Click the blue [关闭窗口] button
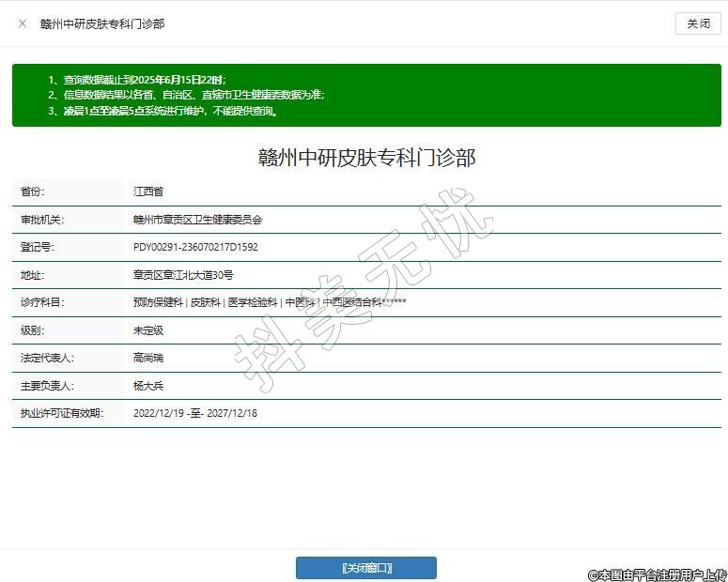 point(365,568)
